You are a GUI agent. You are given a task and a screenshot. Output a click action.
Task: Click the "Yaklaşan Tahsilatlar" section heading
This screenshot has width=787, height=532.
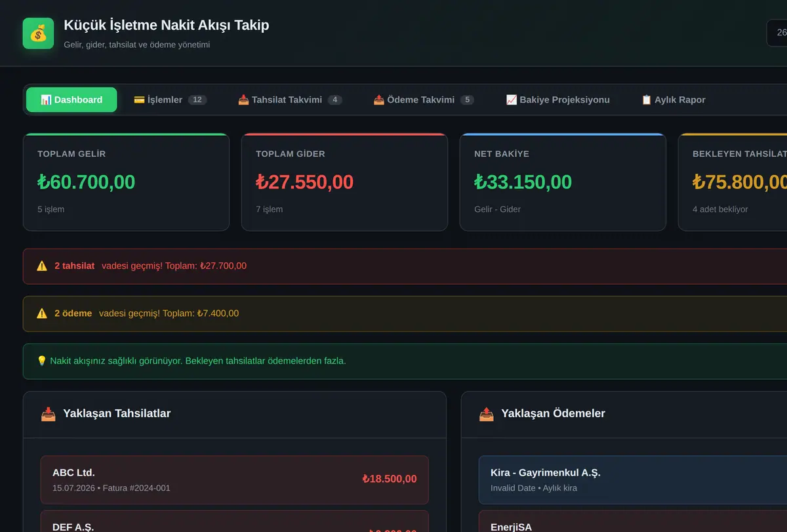pos(117,413)
